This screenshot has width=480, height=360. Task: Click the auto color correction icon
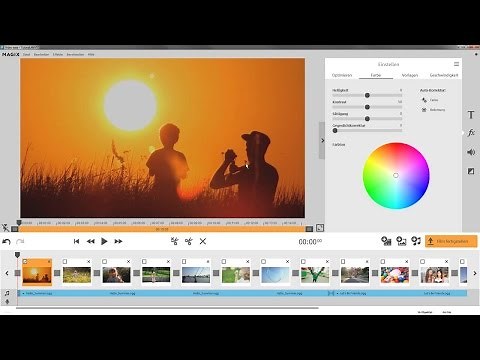[x=424, y=100]
